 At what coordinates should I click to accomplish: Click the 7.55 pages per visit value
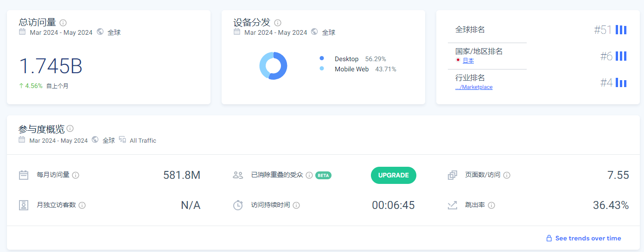click(x=618, y=175)
